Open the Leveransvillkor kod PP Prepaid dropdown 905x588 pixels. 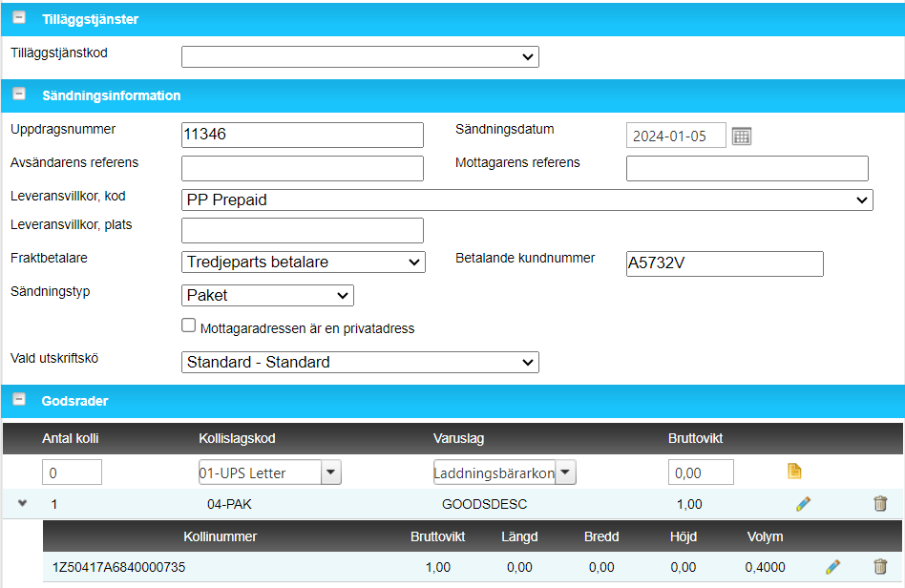pos(526,199)
